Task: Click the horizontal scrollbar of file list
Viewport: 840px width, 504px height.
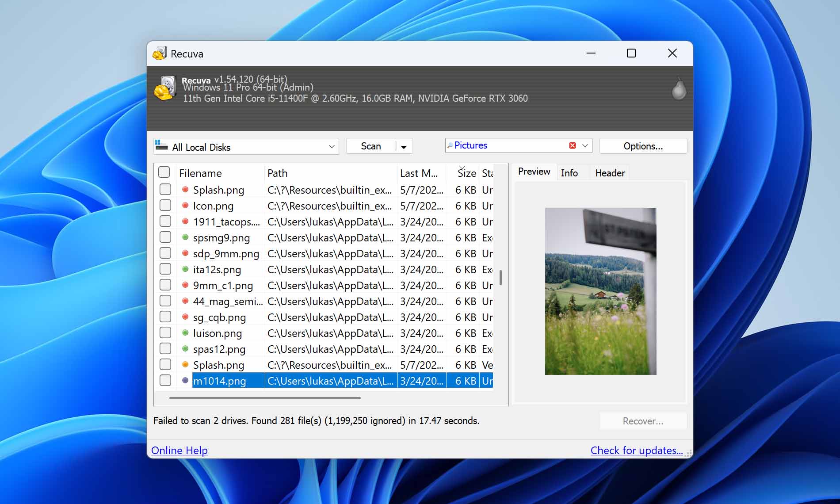Action: click(x=265, y=398)
